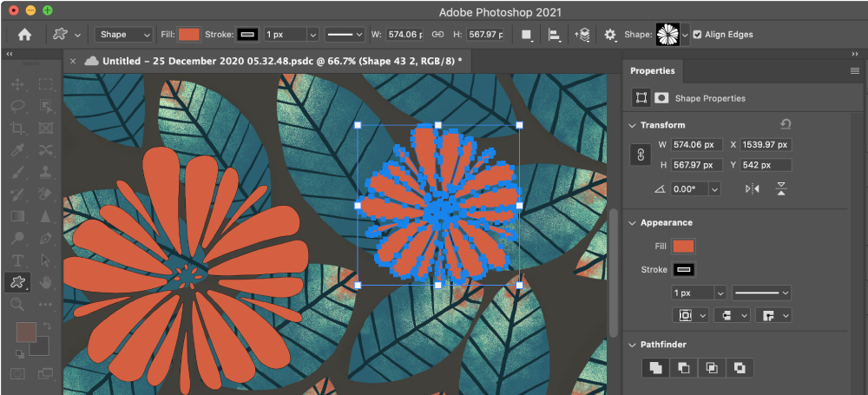
Task: Toggle the Align Edges checkbox
Action: tap(698, 35)
